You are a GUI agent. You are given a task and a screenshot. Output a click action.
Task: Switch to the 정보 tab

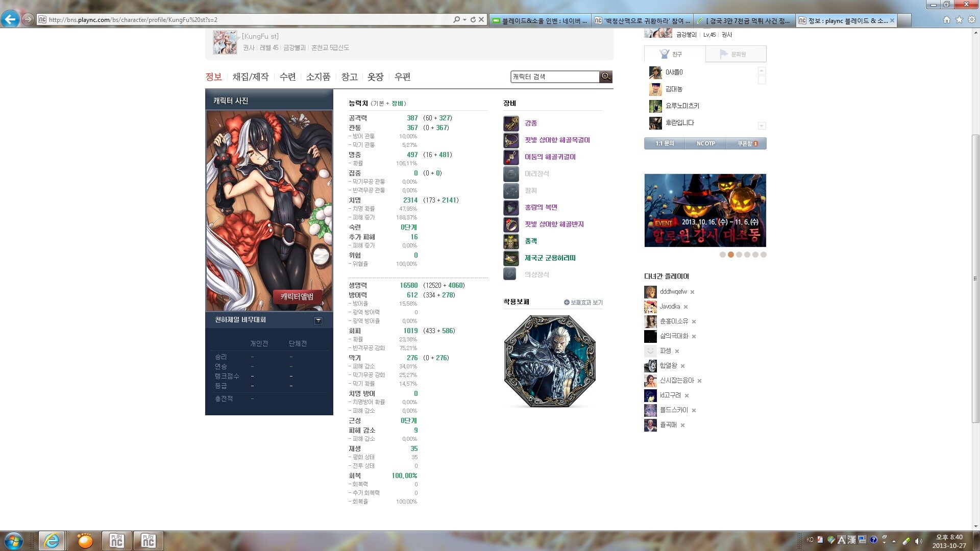[213, 77]
